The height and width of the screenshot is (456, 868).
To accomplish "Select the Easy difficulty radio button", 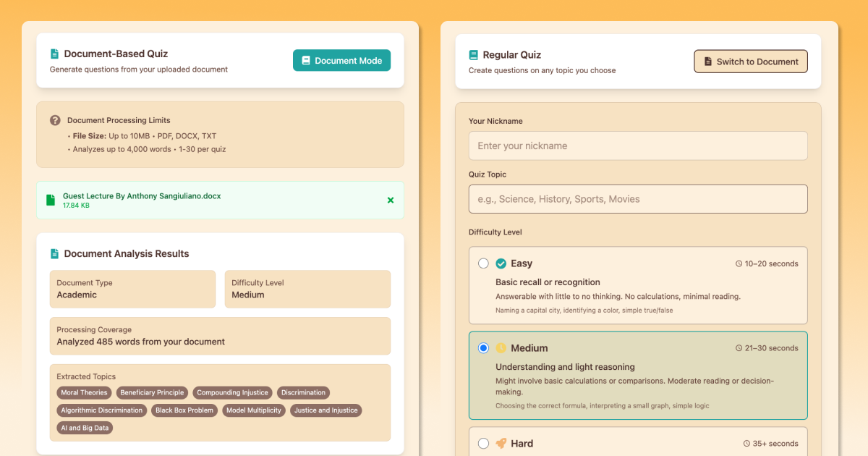I will (483, 263).
